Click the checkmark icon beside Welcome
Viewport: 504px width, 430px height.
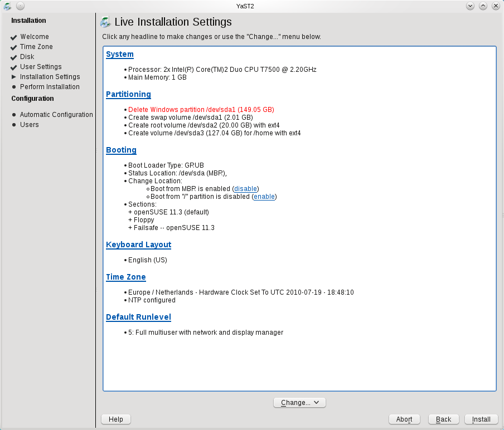point(14,37)
